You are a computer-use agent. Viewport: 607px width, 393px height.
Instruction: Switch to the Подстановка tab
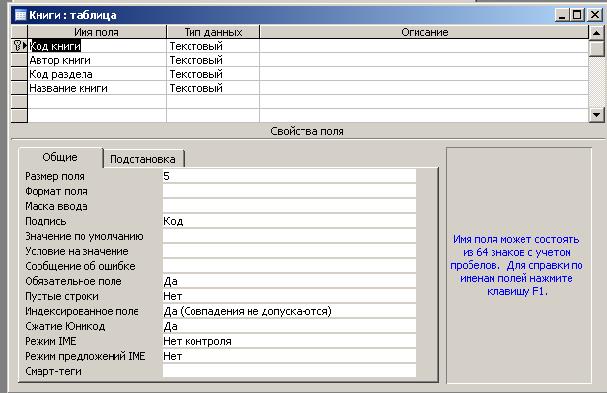click(x=143, y=159)
